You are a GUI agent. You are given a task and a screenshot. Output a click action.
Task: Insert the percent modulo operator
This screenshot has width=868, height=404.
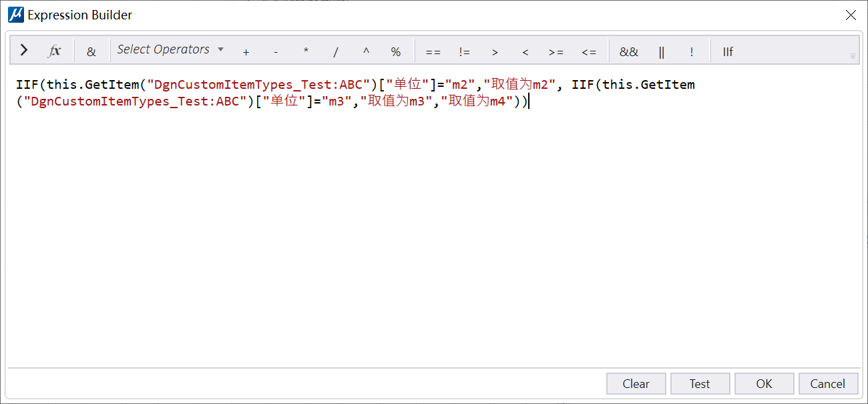(396, 51)
